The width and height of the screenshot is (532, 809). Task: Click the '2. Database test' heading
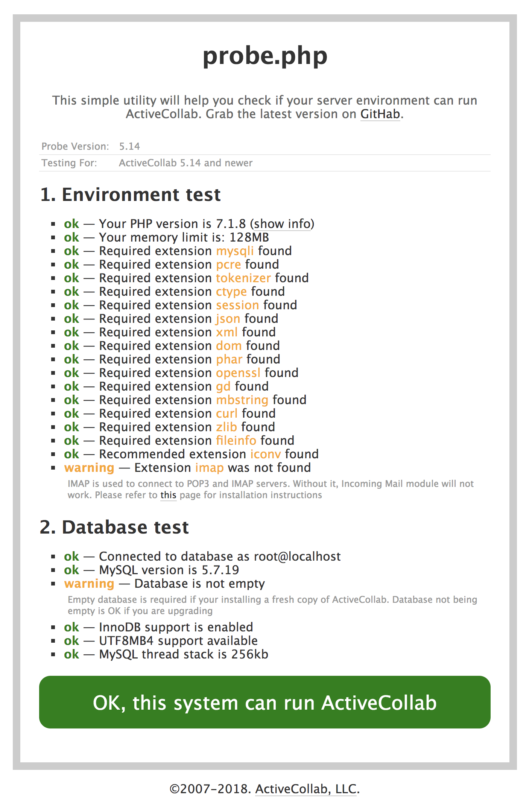[114, 527]
